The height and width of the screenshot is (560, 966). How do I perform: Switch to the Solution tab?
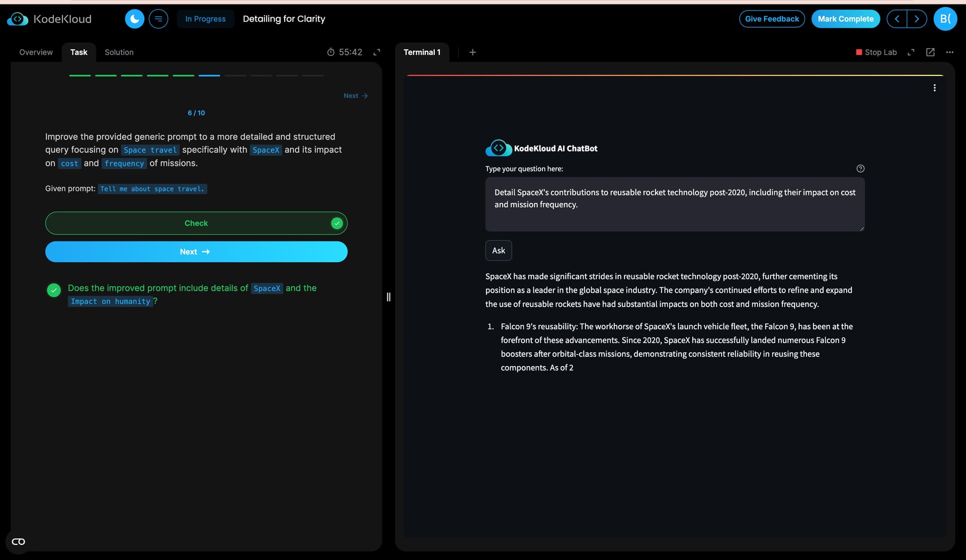[x=119, y=52]
